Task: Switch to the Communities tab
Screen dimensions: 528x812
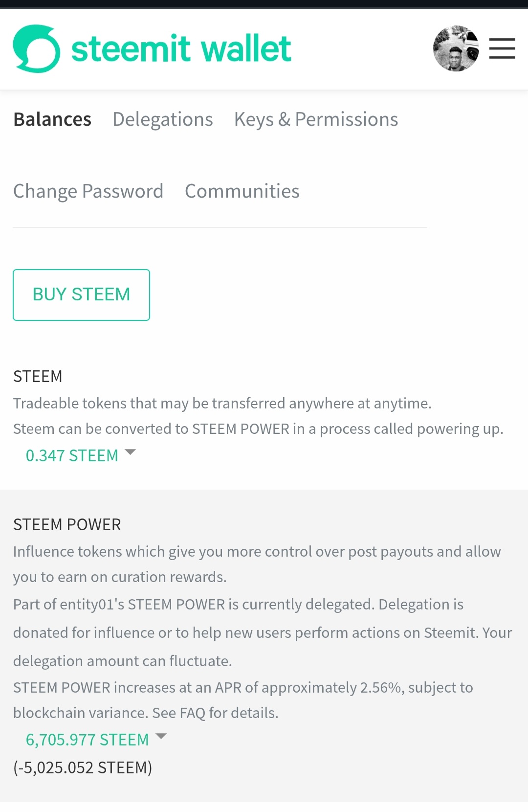Action: (x=242, y=191)
